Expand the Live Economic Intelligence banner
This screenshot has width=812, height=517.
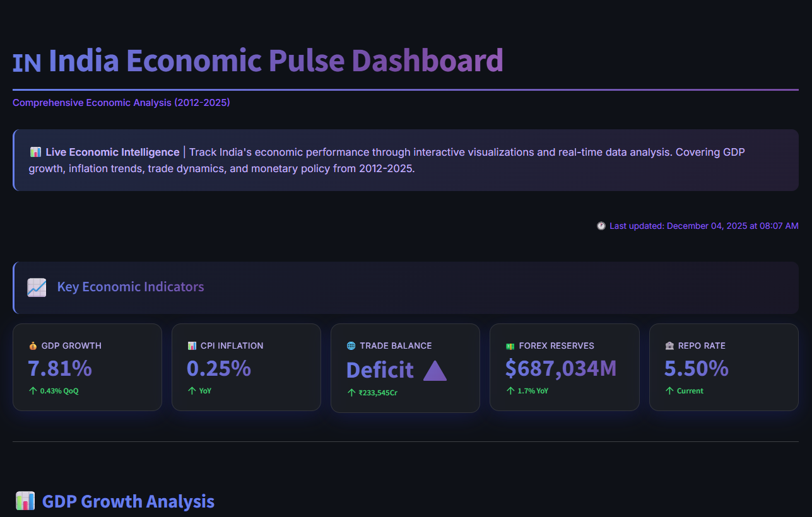pos(405,160)
